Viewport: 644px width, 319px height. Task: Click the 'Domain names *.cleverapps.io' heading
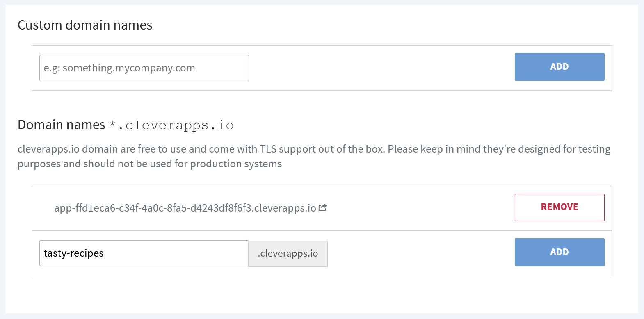pyautogui.click(x=126, y=125)
